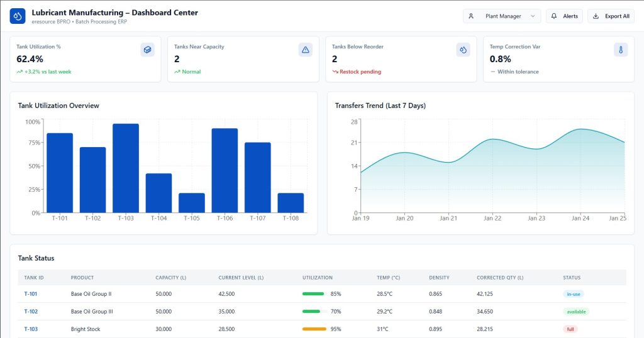Image resolution: width=644 pixels, height=338 pixels.
Task: Click the blue droplet app logo
Action: (x=18, y=16)
